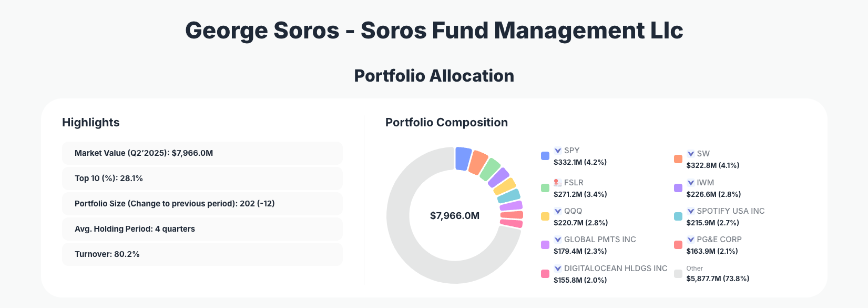
Task: Click the icon next to QQQ
Action: (x=558, y=211)
